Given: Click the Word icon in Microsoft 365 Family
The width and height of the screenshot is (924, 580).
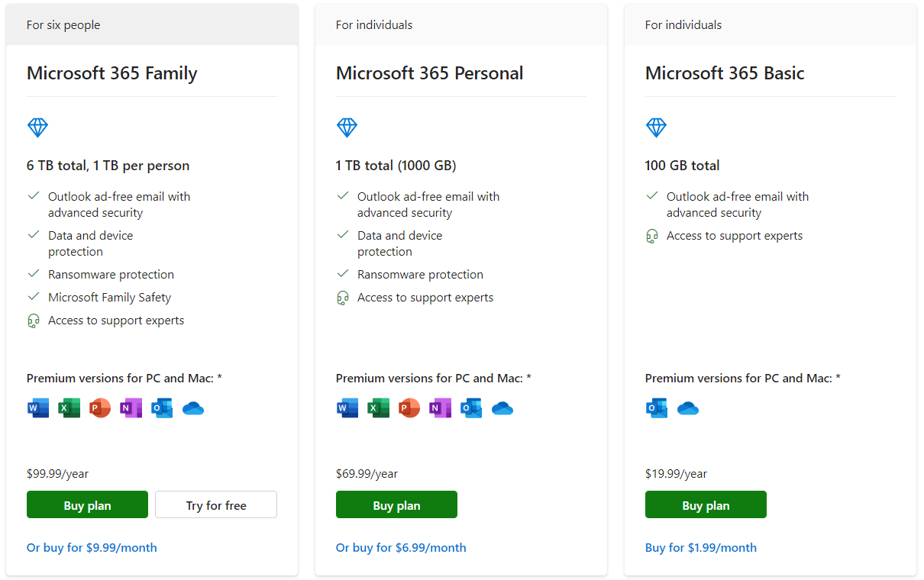Looking at the screenshot, I should [x=38, y=408].
